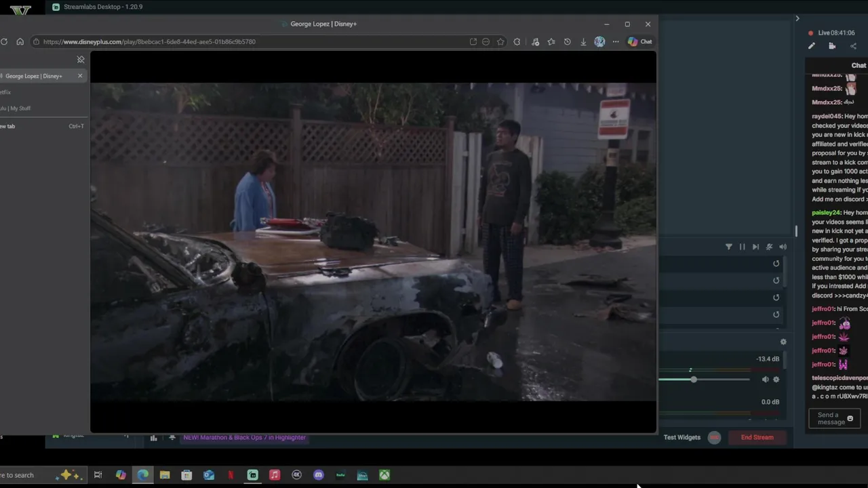This screenshot has width=868, height=488.
Task: Click the stats bar-chart icon in Streamlabs footer
Action: (154, 438)
